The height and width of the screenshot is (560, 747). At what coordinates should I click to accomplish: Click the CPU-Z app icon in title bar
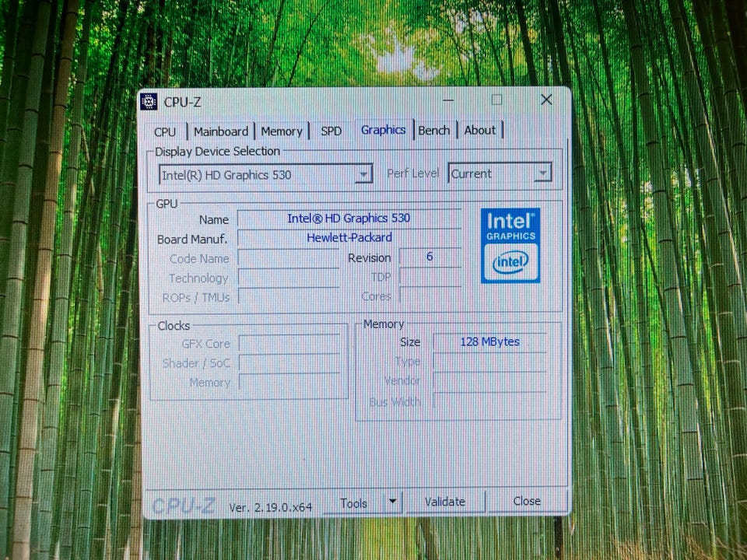(x=149, y=101)
